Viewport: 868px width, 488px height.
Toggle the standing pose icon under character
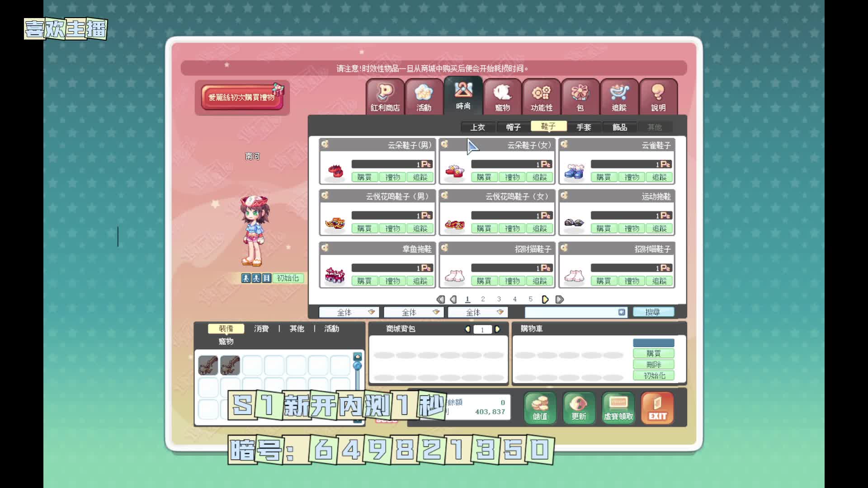pyautogui.click(x=245, y=278)
